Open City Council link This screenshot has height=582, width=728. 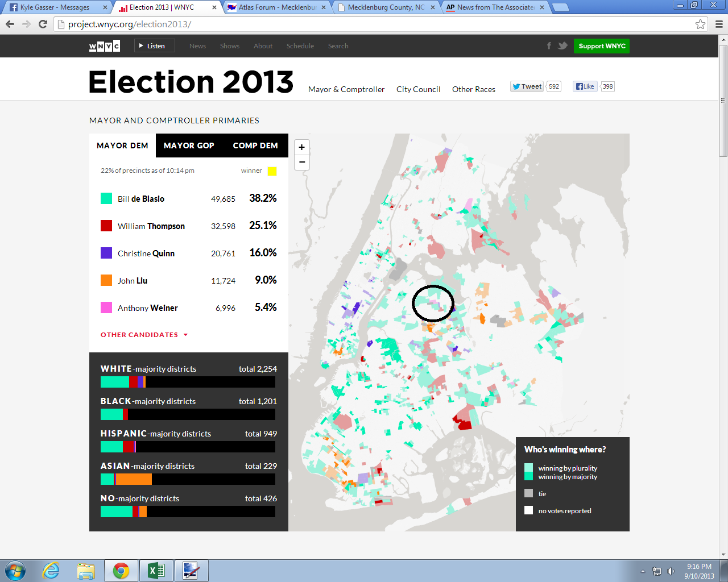tap(418, 89)
